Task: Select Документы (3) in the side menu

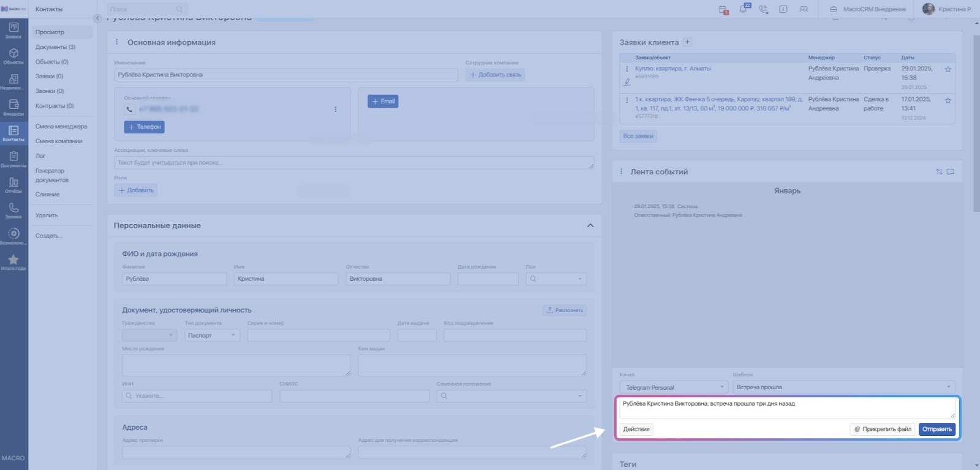Action: pyautogui.click(x=55, y=47)
